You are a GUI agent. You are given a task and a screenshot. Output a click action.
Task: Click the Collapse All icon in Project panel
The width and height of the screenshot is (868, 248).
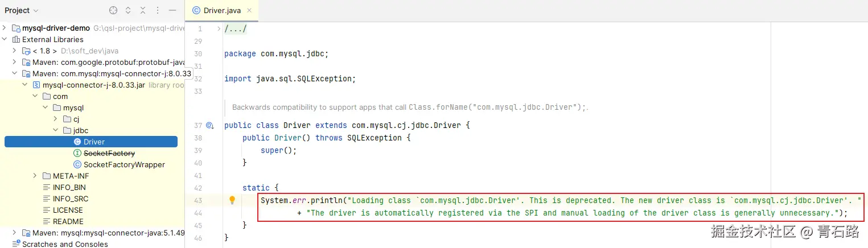coord(143,10)
